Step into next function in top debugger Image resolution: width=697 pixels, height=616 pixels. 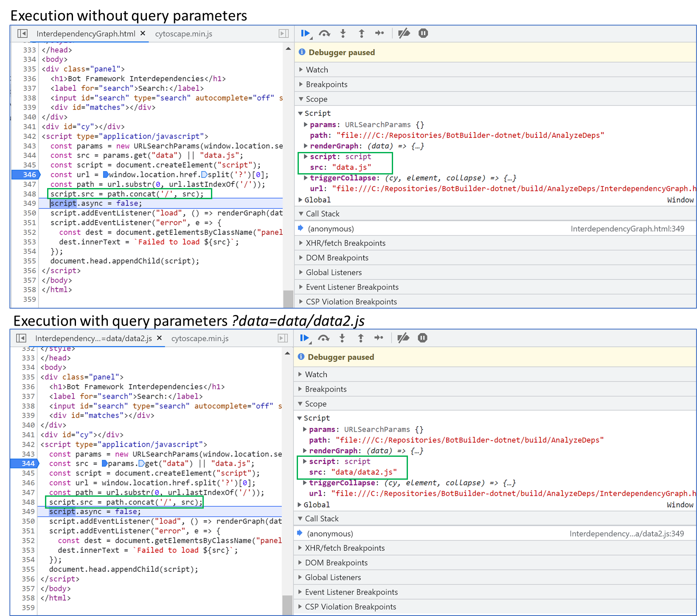(343, 34)
